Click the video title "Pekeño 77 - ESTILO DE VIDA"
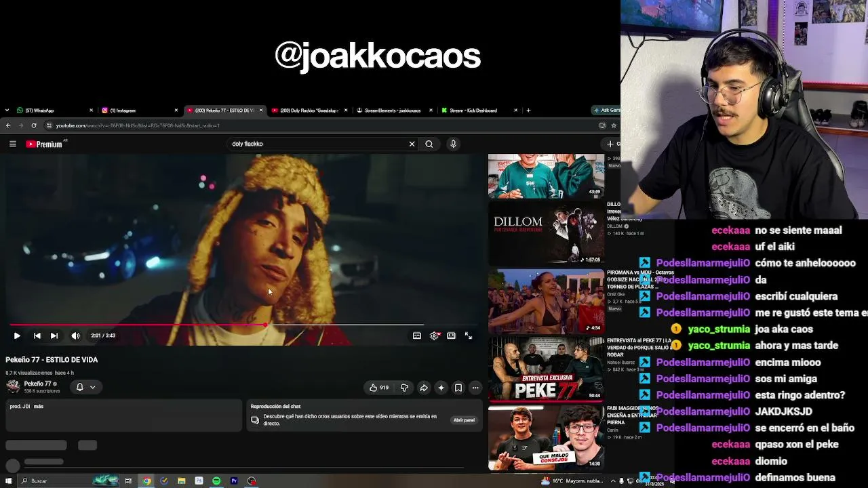Image resolution: width=868 pixels, height=488 pixels. pos(52,360)
